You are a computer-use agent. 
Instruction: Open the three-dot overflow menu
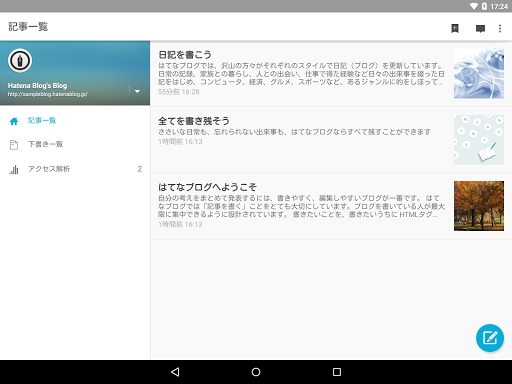pyautogui.click(x=500, y=28)
